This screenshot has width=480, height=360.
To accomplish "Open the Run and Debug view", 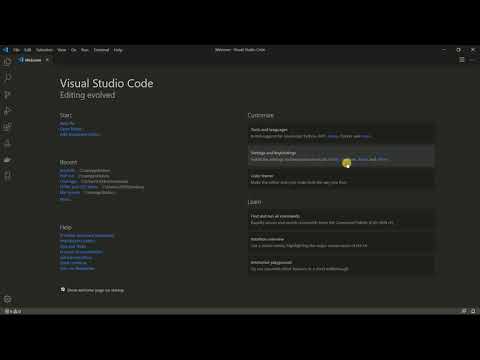I will [x=7, y=110].
